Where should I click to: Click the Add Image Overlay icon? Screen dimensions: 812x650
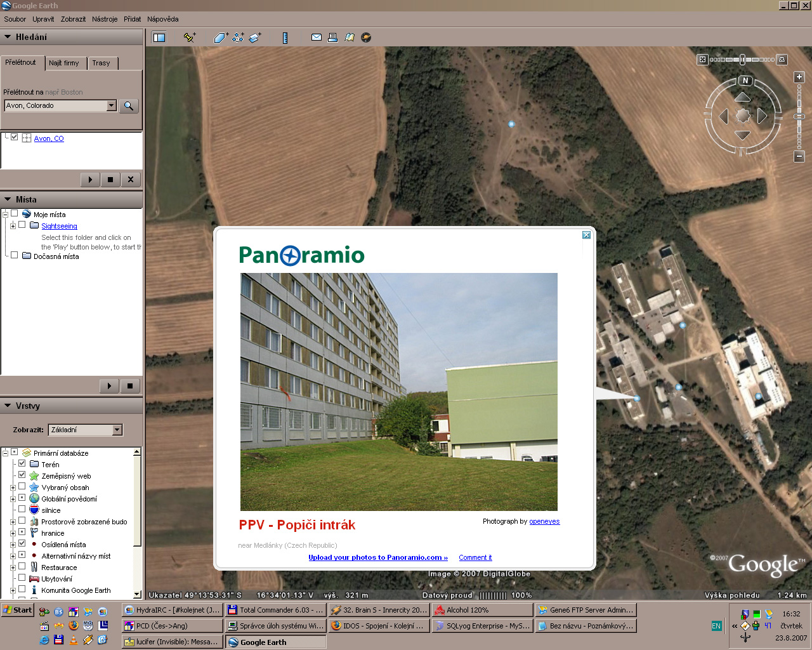[x=255, y=37]
